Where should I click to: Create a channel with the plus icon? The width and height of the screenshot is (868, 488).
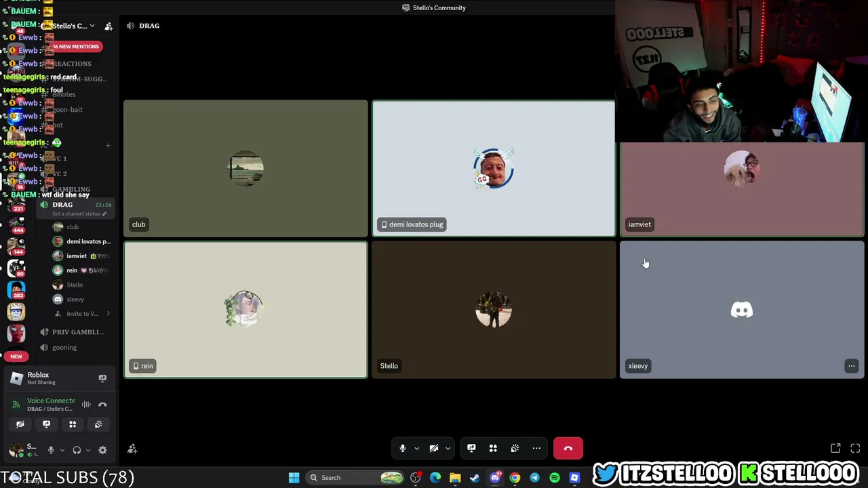point(107,145)
